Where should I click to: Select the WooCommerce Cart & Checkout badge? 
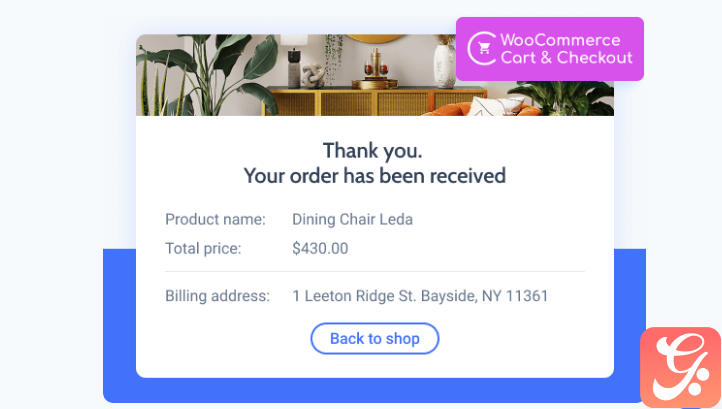(550, 49)
